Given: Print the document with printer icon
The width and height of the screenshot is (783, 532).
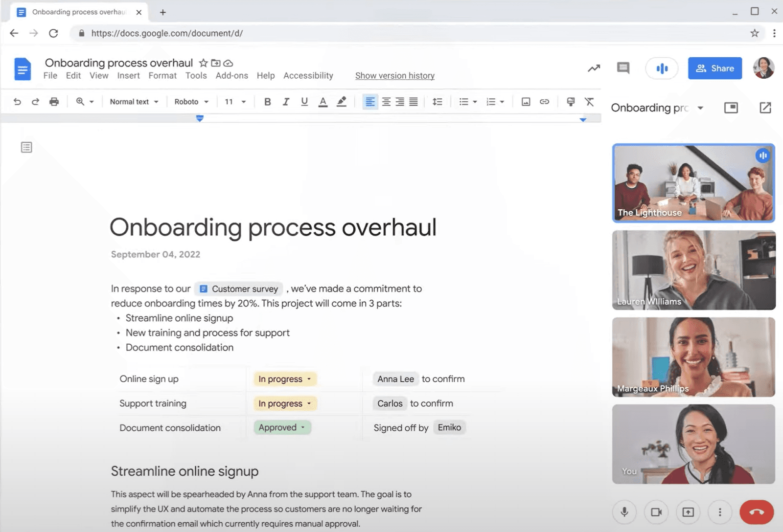Looking at the screenshot, I should point(54,102).
